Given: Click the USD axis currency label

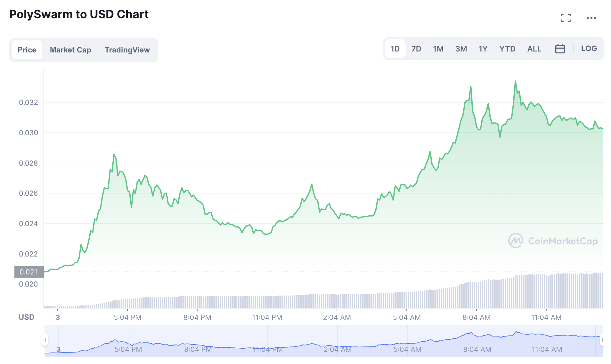Looking at the screenshot, I should pos(27,317).
